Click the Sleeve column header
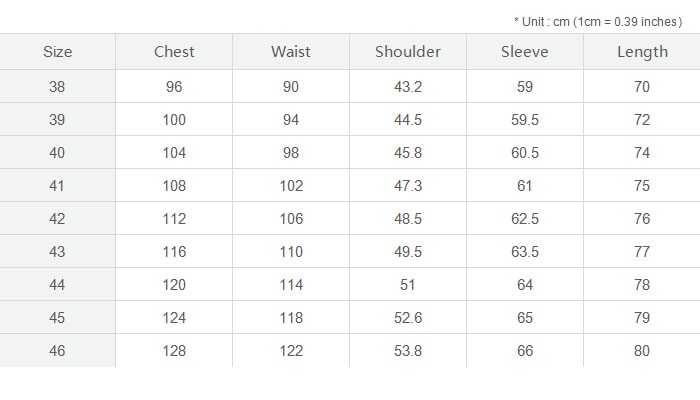The image size is (700, 400). pyautogui.click(x=525, y=52)
